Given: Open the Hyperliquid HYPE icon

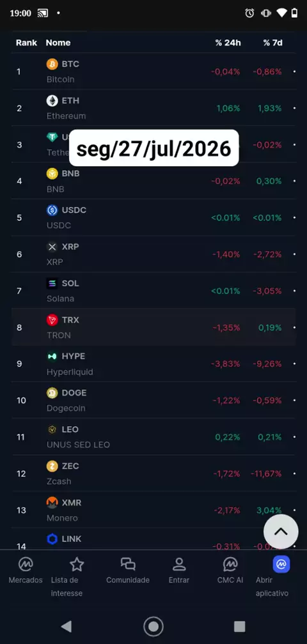Looking at the screenshot, I should pos(52,356).
